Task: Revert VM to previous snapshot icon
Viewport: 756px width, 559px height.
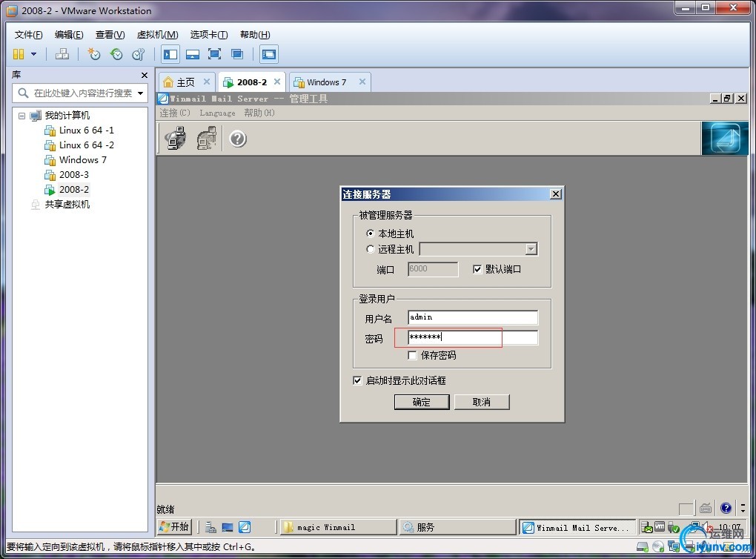Action: 116,54
